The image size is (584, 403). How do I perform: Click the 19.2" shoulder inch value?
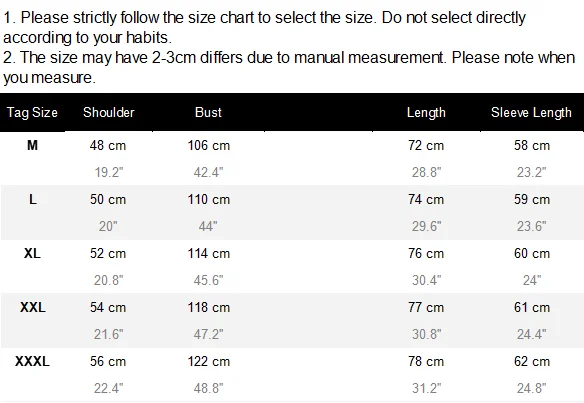(108, 172)
